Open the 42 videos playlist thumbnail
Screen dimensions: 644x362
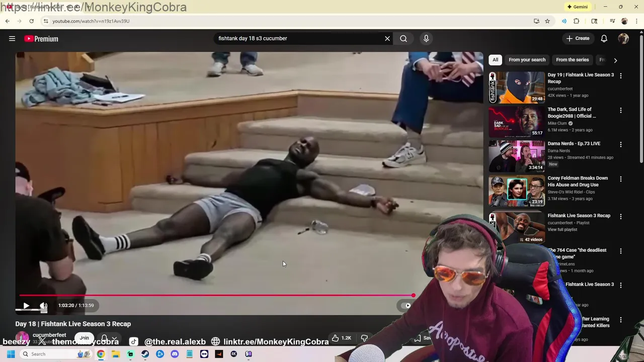[x=517, y=228]
